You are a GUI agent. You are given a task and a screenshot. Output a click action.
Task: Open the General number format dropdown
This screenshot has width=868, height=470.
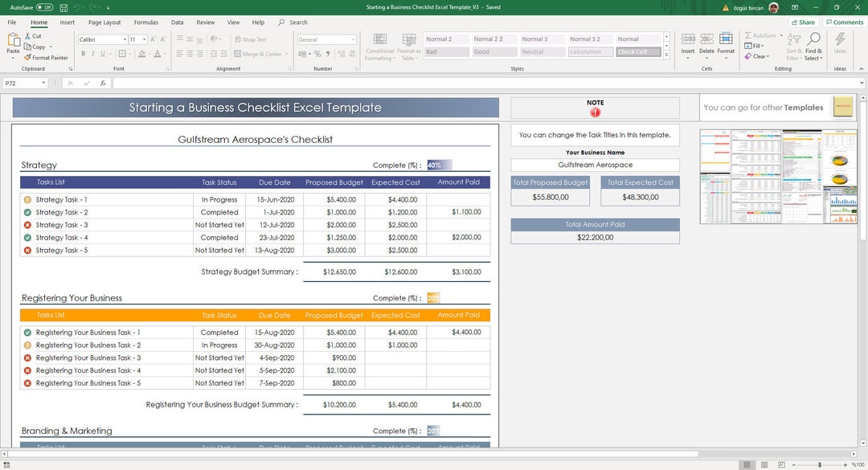[353, 39]
